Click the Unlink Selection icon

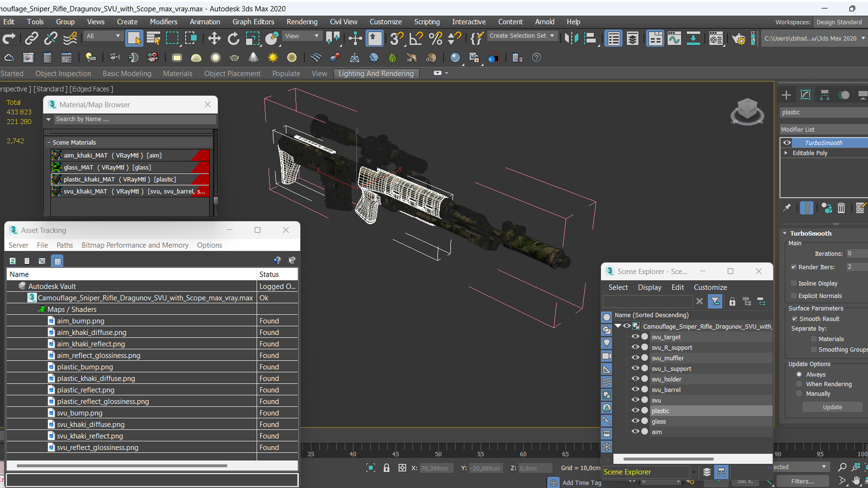click(50, 38)
